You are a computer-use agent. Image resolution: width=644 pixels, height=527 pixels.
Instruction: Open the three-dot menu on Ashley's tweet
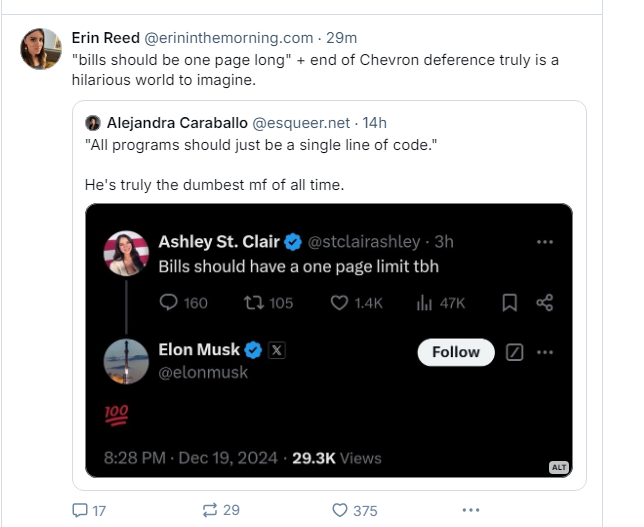pos(544,241)
